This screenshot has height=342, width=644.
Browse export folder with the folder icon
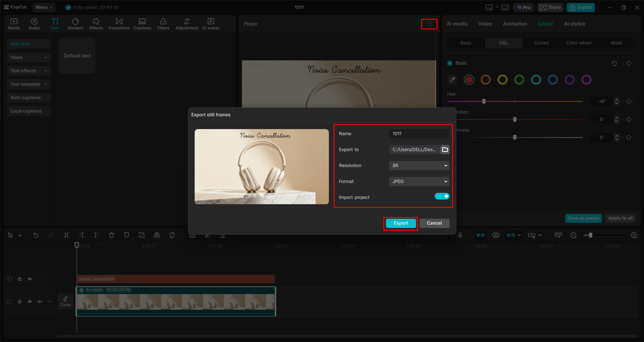point(445,149)
